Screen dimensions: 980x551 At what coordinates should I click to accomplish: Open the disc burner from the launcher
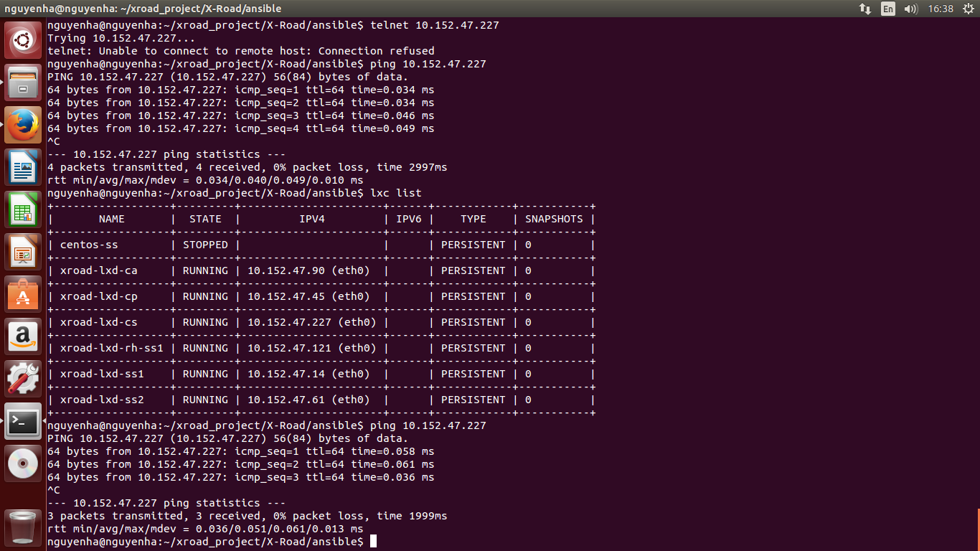click(x=22, y=463)
